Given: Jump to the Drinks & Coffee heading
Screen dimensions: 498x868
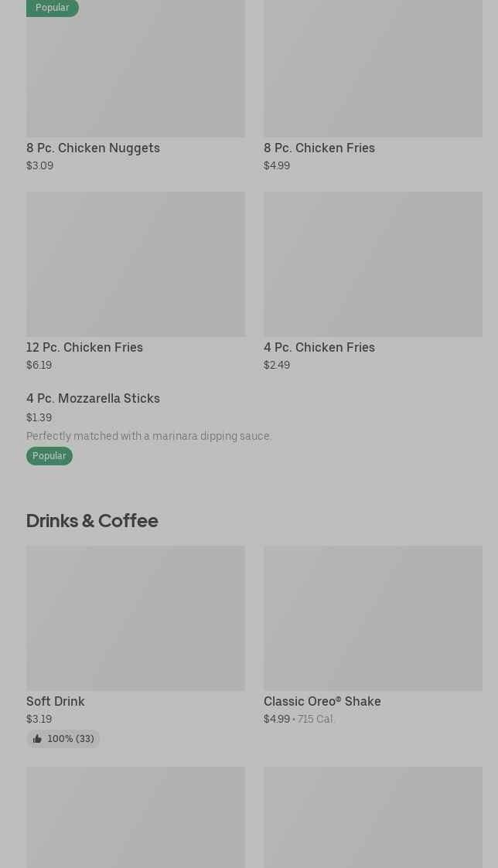Looking at the screenshot, I should click(x=92, y=520).
